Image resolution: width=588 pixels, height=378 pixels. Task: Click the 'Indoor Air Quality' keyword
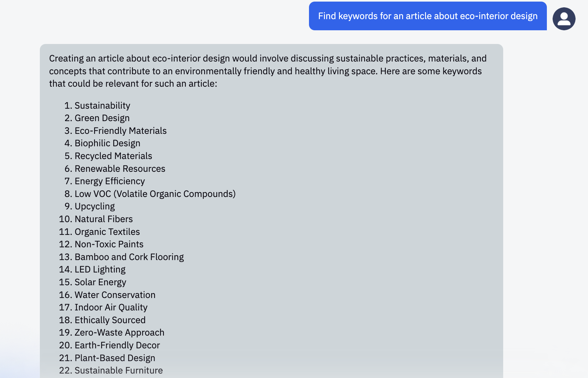(111, 307)
